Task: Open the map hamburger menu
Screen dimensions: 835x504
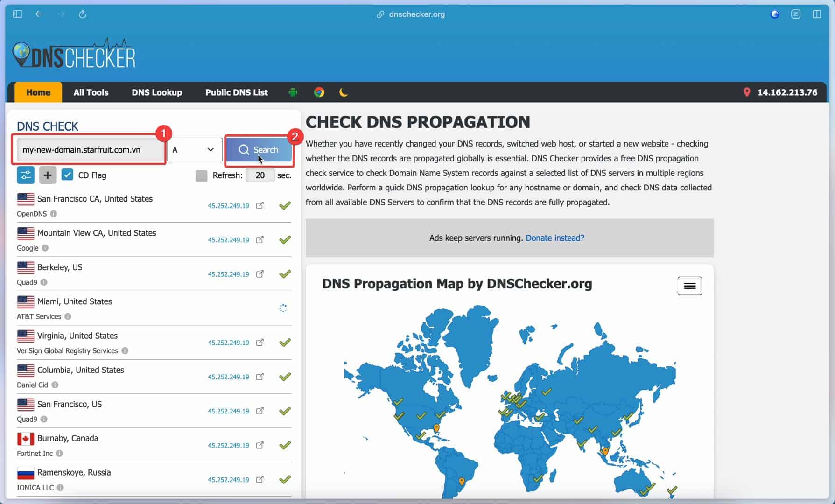Action: tap(689, 286)
